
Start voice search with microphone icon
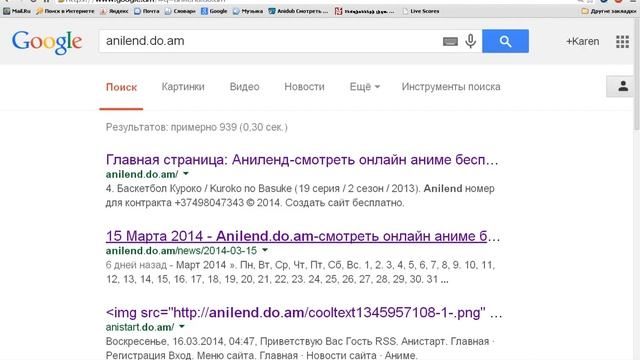[x=471, y=41]
